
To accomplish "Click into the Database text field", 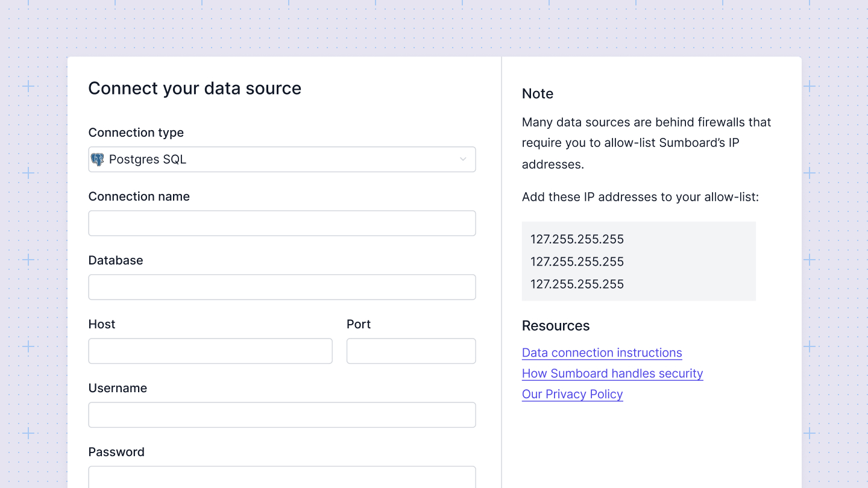I will (x=281, y=287).
